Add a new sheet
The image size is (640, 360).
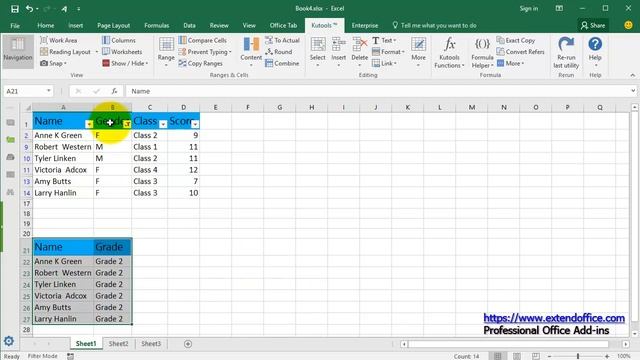pos(188,344)
